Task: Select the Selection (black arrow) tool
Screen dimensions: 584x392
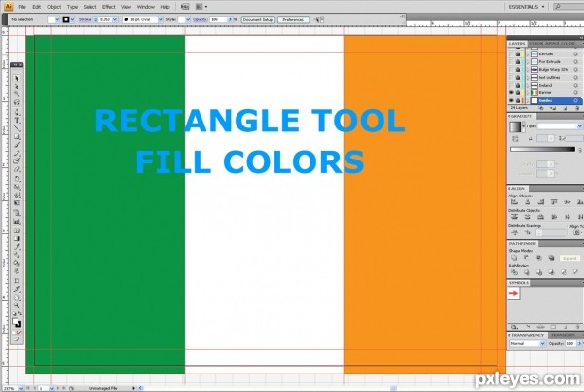Action: click(17, 79)
